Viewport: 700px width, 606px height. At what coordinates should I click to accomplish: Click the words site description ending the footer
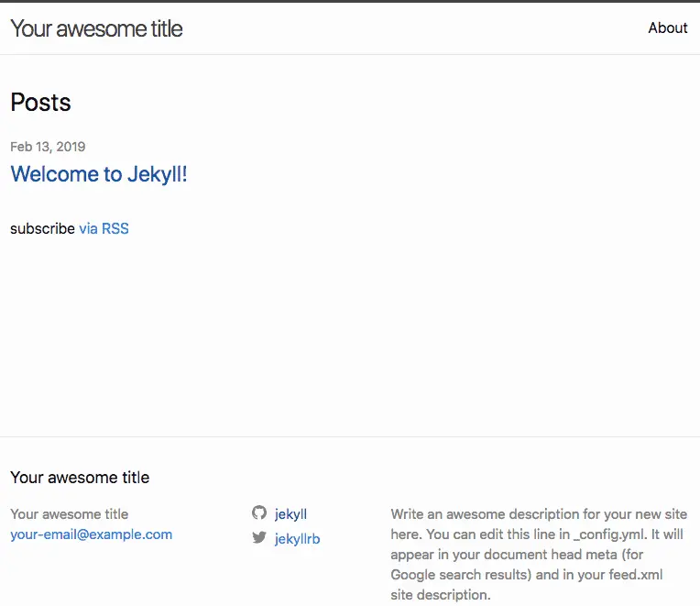(x=440, y=595)
